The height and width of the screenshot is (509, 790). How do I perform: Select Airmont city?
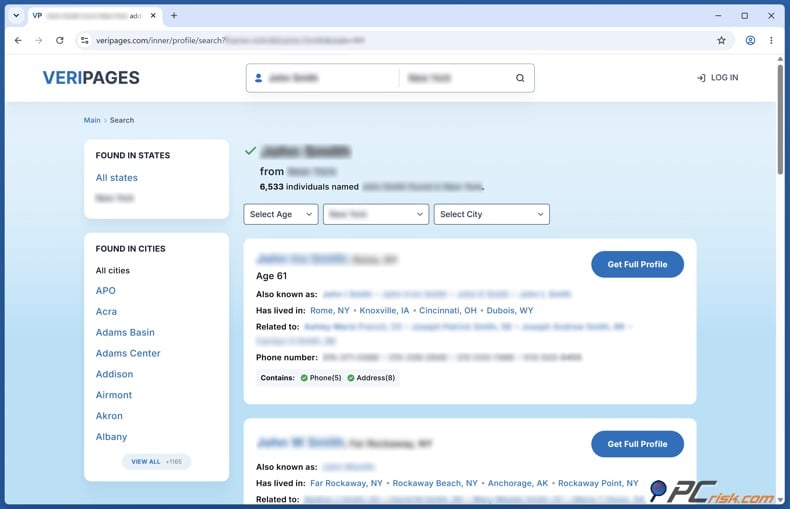113,395
